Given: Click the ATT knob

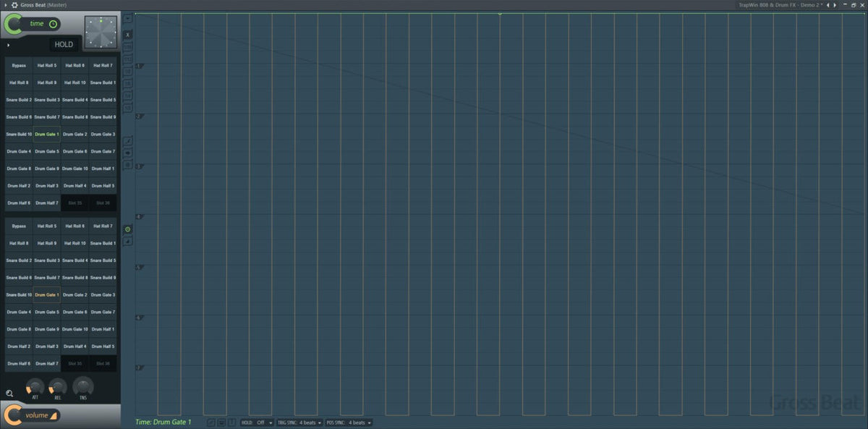Looking at the screenshot, I should [34, 387].
